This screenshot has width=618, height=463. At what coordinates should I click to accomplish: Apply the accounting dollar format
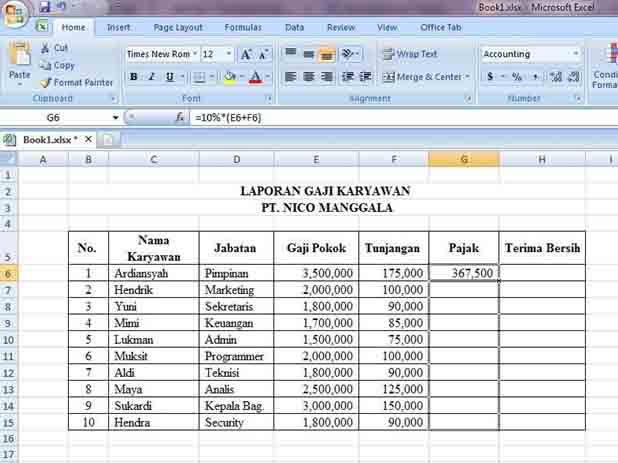(490, 77)
